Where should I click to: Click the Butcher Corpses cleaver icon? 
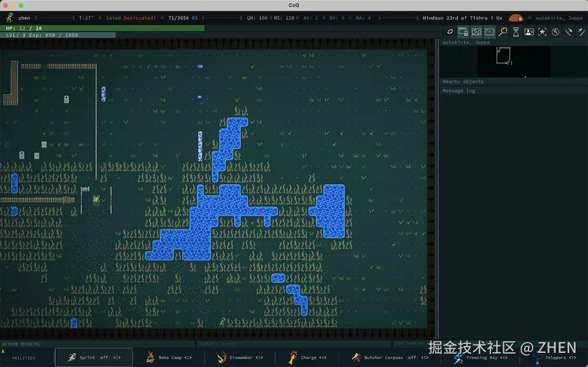pyautogui.click(x=356, y=357)
